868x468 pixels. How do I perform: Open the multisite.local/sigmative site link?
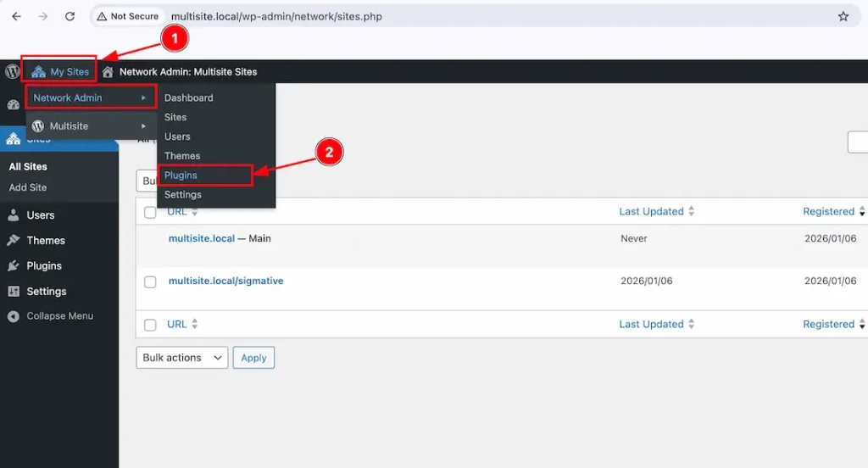225,281
